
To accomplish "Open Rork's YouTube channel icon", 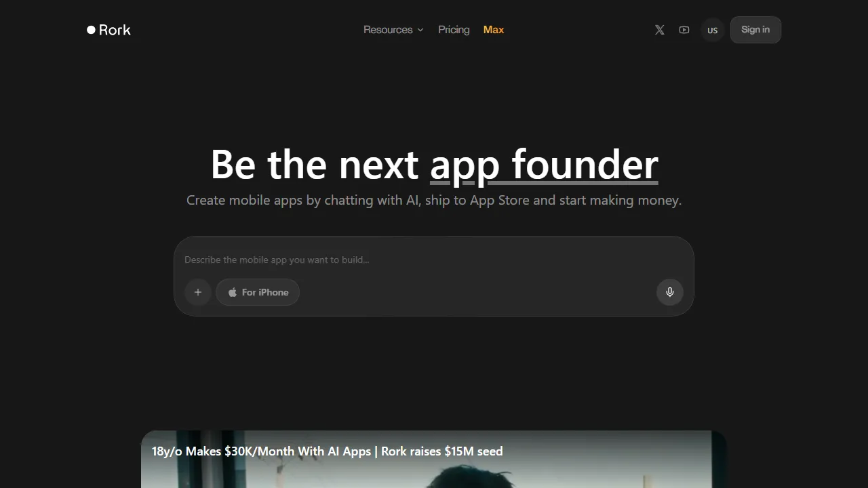I will [x=684, y=30].
